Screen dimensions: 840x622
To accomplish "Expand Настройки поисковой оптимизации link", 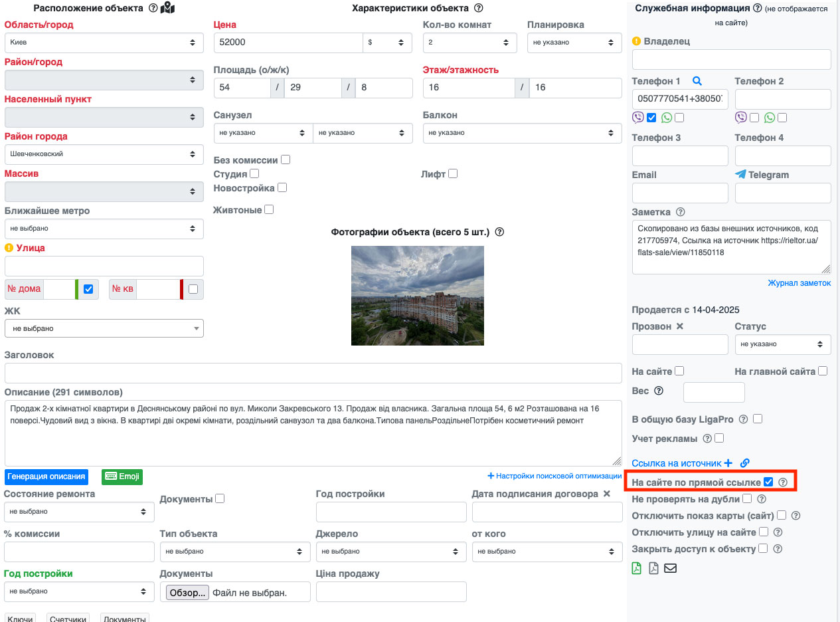I will (554, 476).
